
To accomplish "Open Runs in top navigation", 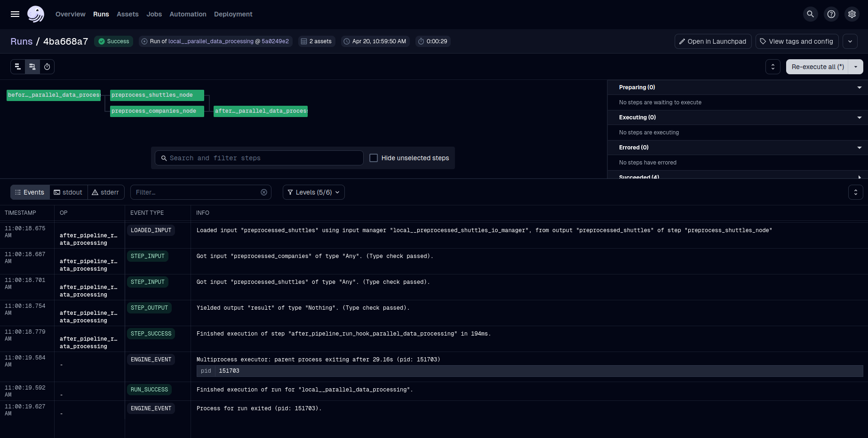I will coord(101,14).
